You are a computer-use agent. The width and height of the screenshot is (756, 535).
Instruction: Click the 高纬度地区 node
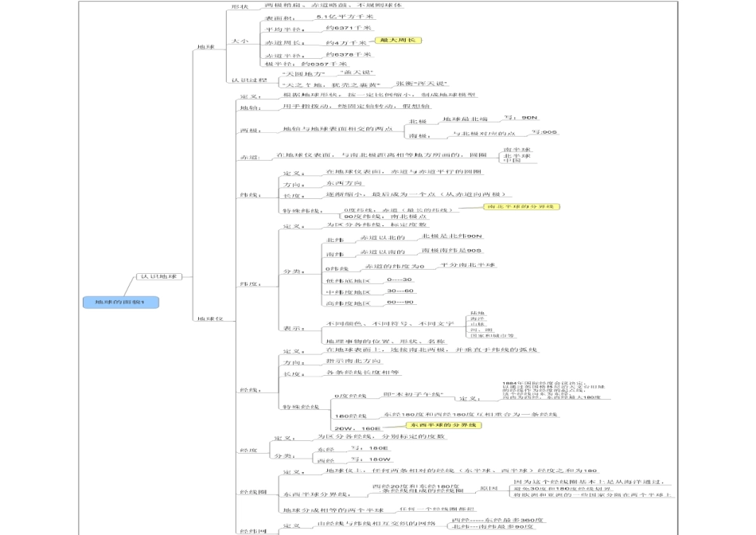point(348,303)
